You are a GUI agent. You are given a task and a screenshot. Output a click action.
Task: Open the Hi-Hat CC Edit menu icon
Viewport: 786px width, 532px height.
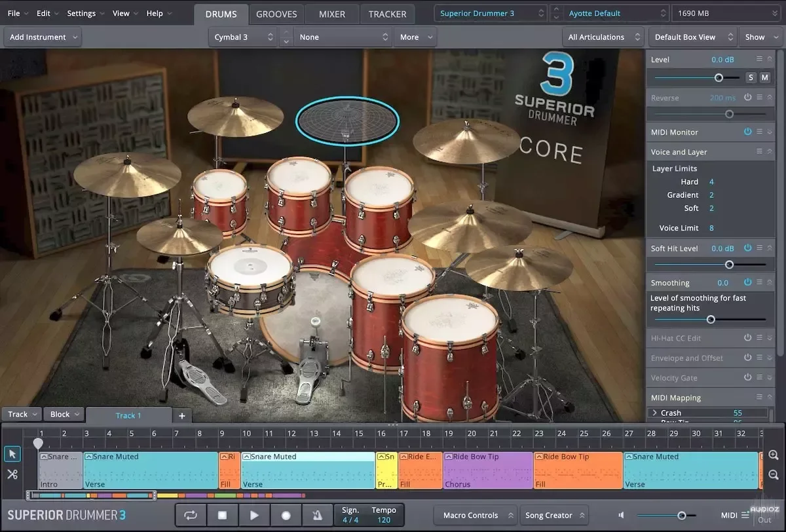coord(760,338)
